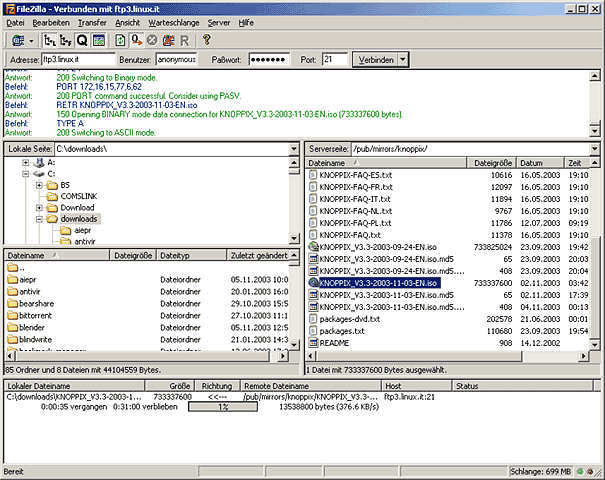
Task: Open the Warteschlange menu
Action: [x=174, y=23]
